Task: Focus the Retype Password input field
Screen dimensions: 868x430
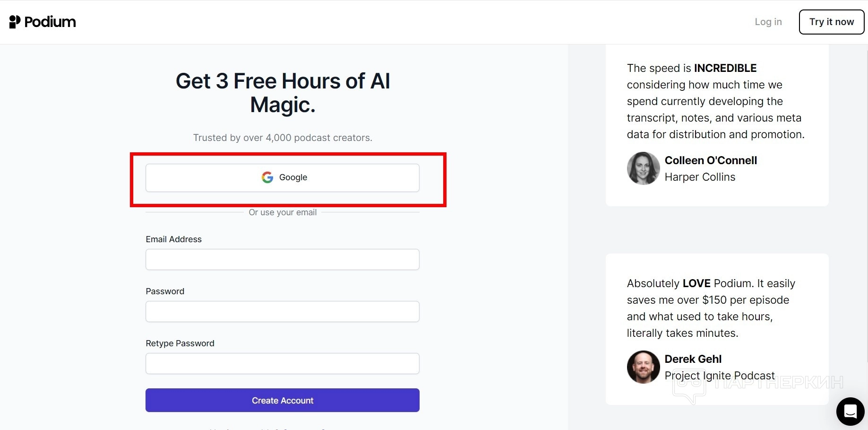Action: pos(282,363)
